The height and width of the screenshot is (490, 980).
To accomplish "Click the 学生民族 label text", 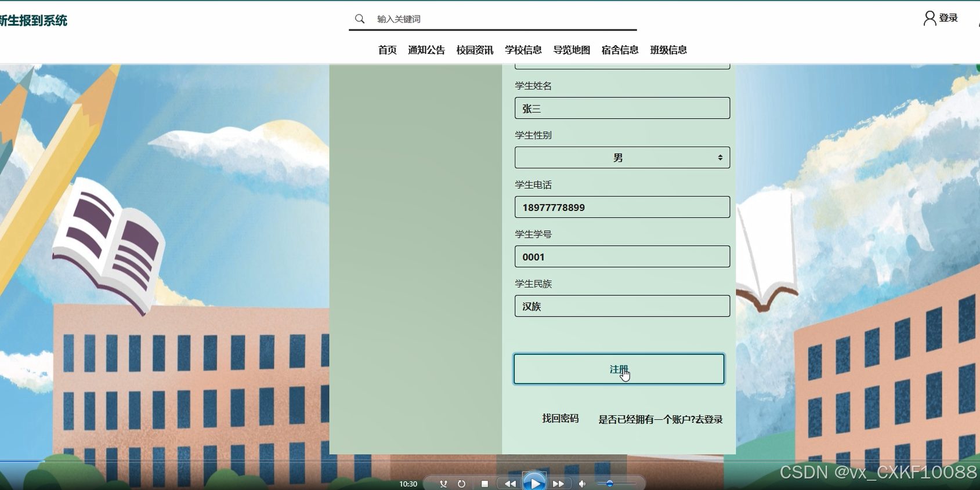I will (533, 284).
